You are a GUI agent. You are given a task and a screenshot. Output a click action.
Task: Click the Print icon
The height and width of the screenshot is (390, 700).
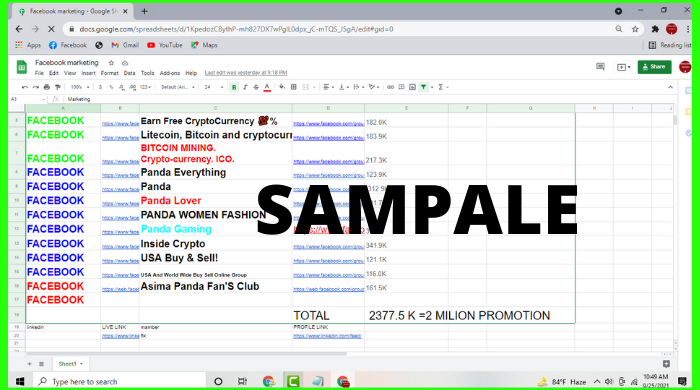click(46, 87)
